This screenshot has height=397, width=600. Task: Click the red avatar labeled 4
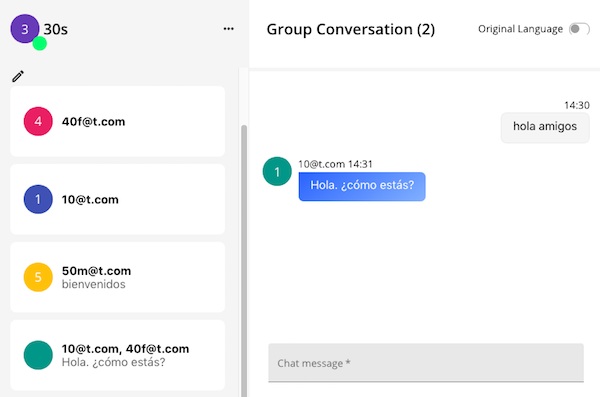(x=38, y=121)
